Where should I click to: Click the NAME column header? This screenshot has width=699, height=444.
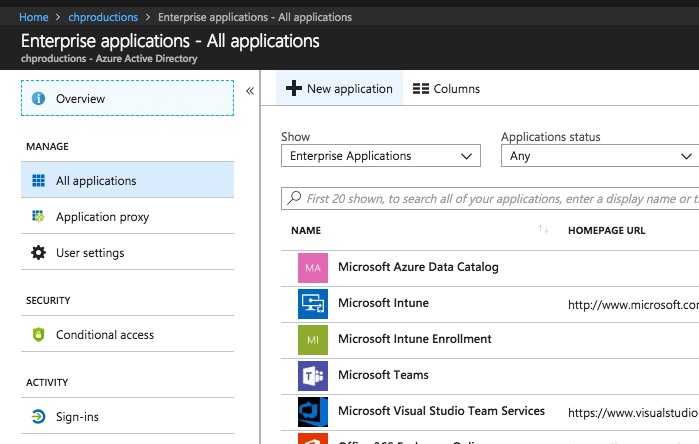click(x=306, y=230)
